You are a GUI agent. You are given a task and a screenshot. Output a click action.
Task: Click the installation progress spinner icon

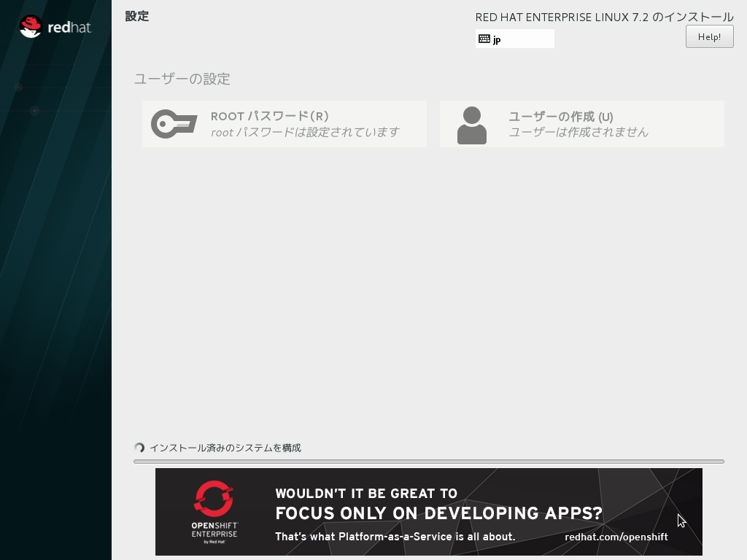[139, 448]
